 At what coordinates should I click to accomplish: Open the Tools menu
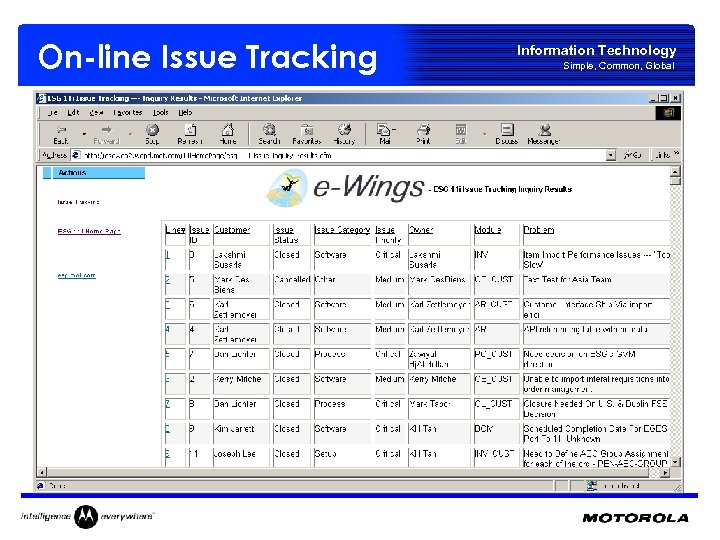pyautogui.click(x=160, y=112)
